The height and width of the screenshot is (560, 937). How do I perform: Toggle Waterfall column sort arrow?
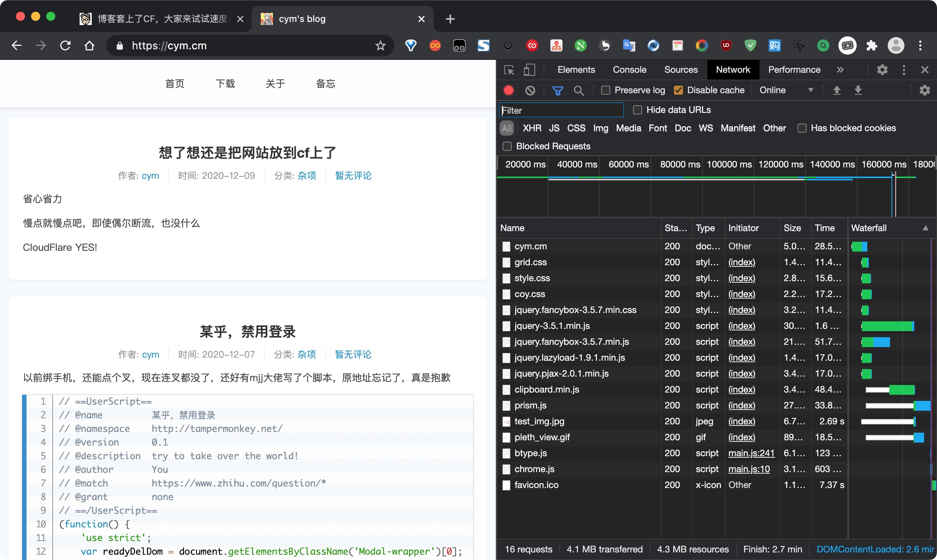click(925, 228)
